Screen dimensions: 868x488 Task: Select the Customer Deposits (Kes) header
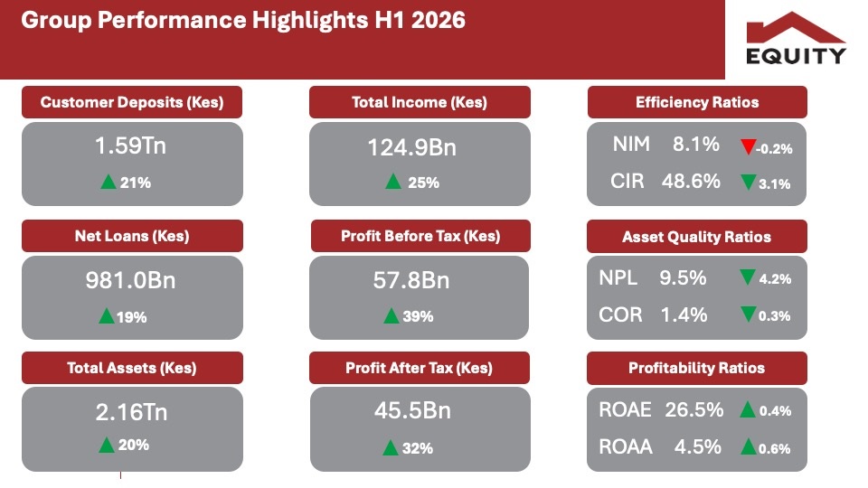(x=132, y=102)
